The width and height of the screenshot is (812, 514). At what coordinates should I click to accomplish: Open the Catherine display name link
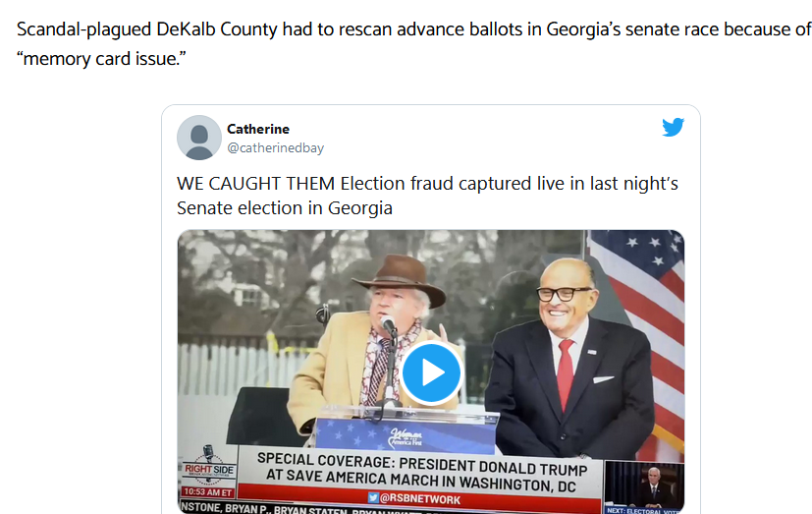click(258, 129)
